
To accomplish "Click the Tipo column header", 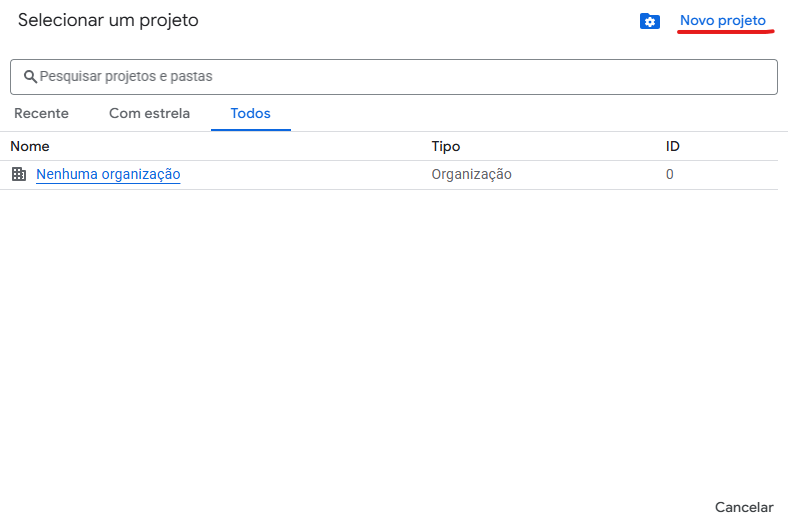I will click(x=446, y=146).
